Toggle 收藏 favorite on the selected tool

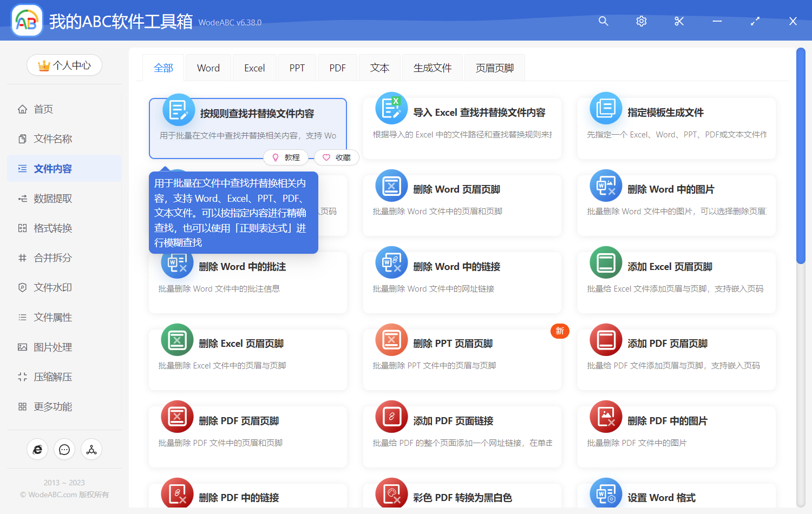(x=337, y=157)
